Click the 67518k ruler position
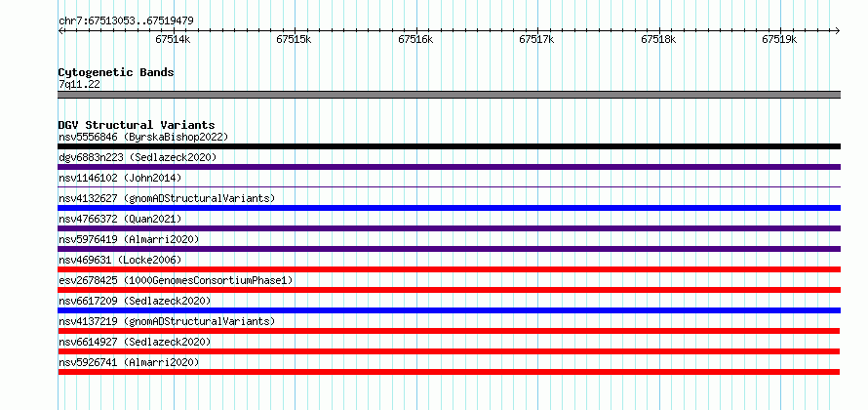The width and height of the screenshot is (868, 410). (x=658, y=39)
